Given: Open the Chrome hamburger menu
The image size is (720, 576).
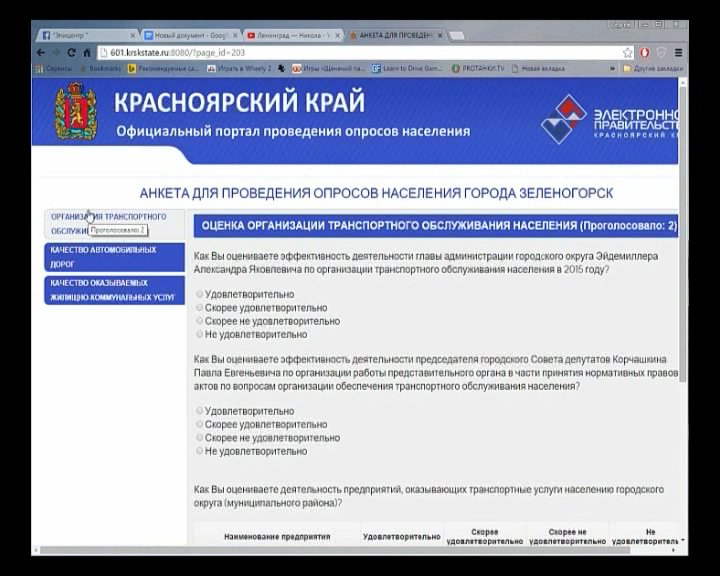Looking at the screenshot, I should click(x=678, y=53).
